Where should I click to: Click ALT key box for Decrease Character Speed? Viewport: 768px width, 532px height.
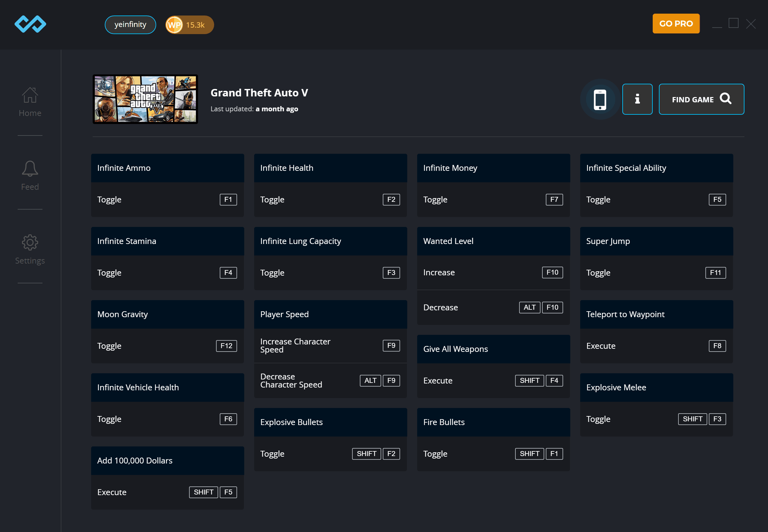tap(370, 380)
